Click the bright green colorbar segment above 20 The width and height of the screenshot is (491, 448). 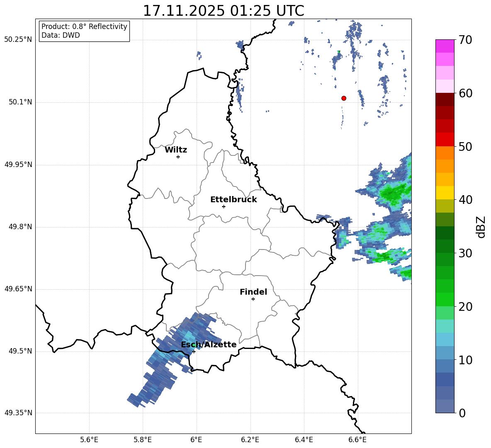point(445,299)
